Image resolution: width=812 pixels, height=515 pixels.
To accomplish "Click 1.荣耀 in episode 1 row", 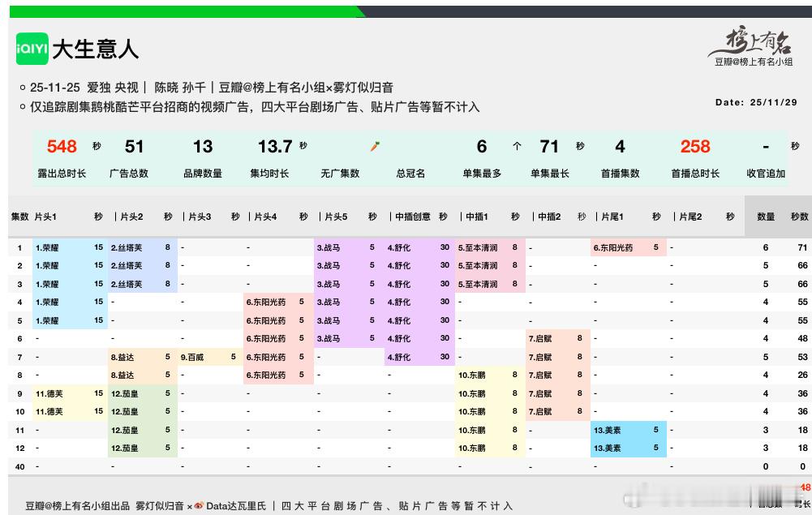I will [46, 248].
